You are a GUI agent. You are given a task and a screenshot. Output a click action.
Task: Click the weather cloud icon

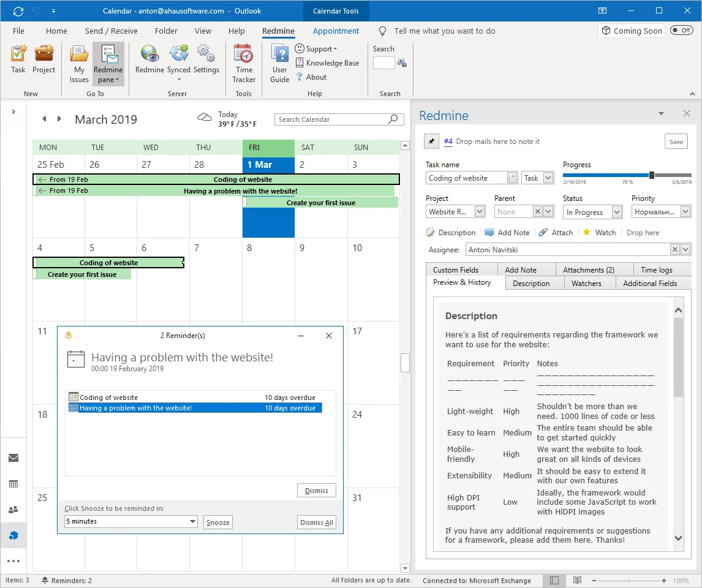(x=205, y=117)
